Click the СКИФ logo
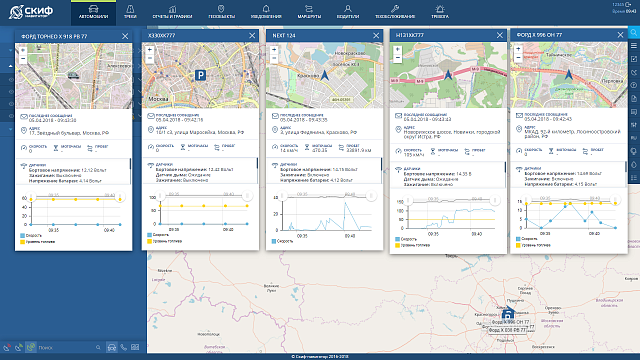 [31, 12]
